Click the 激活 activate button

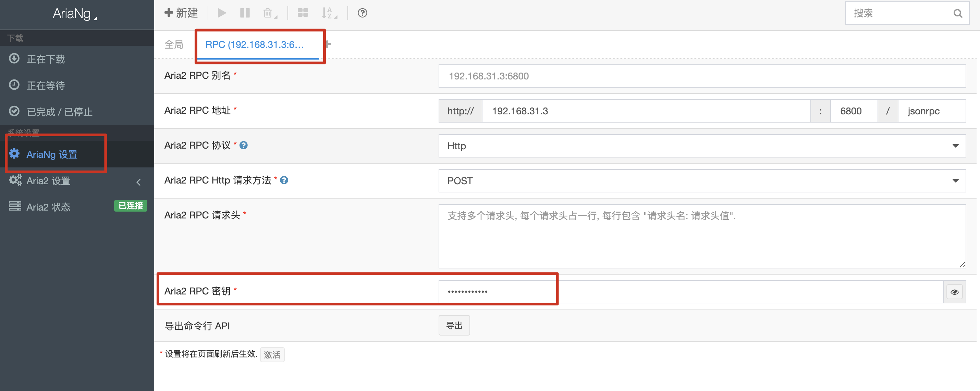(x=272, y=354)
